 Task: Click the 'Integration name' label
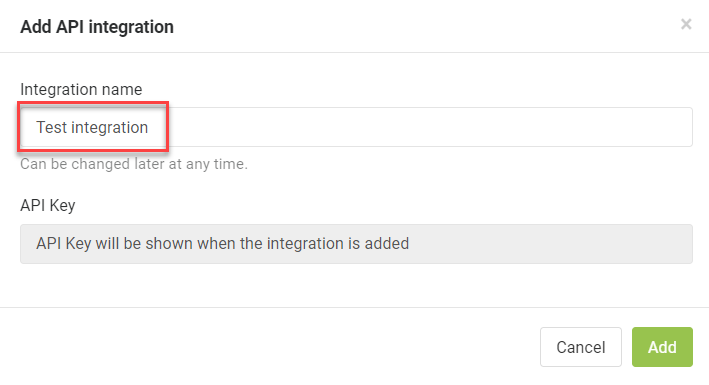coord(81,90)
